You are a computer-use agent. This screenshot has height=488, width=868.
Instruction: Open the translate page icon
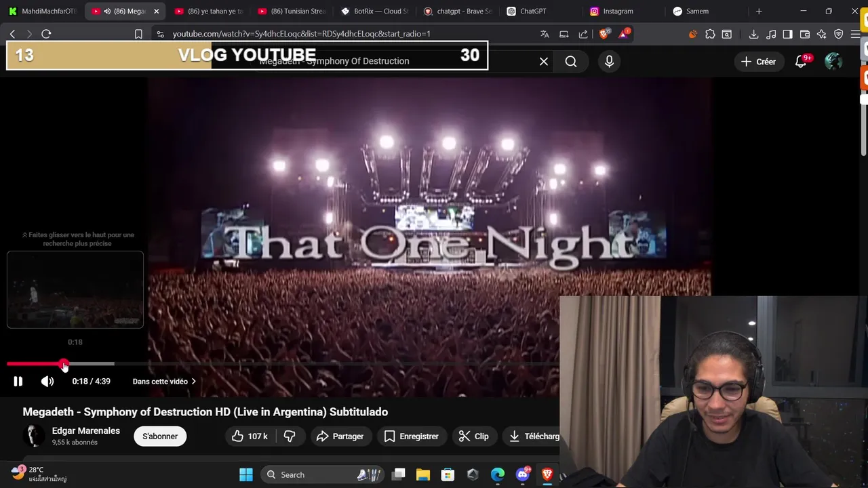click(x=545, y=34)
